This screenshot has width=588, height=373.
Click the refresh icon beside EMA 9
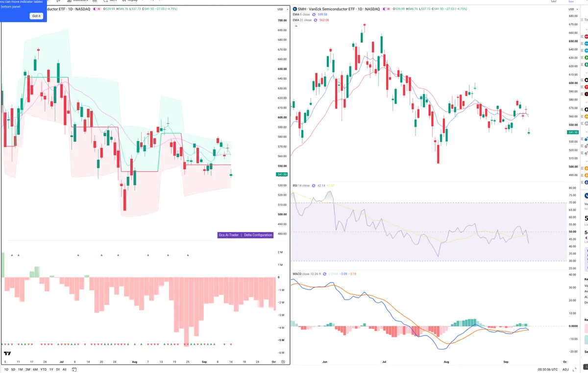pos(314,15)
